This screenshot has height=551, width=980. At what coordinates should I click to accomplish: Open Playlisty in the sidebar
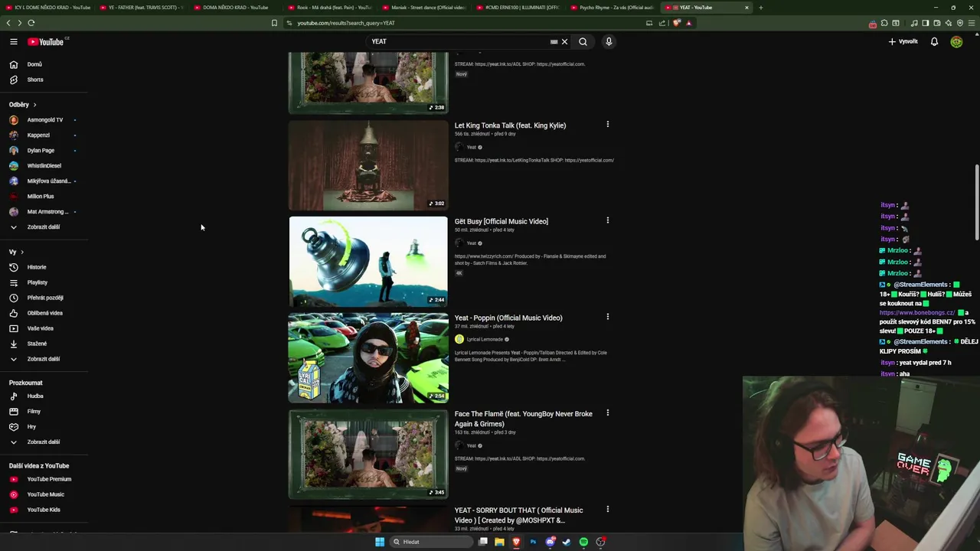38,282
